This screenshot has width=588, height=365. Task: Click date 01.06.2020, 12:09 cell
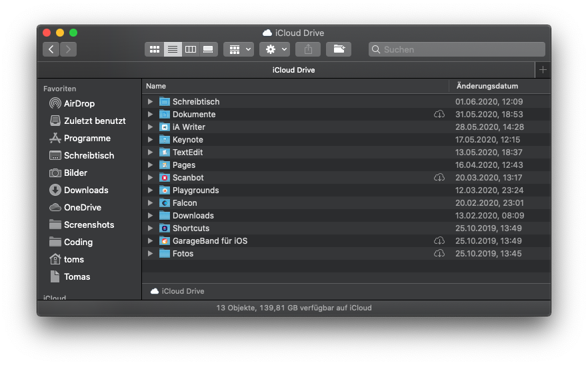click(x=489, y=101)
